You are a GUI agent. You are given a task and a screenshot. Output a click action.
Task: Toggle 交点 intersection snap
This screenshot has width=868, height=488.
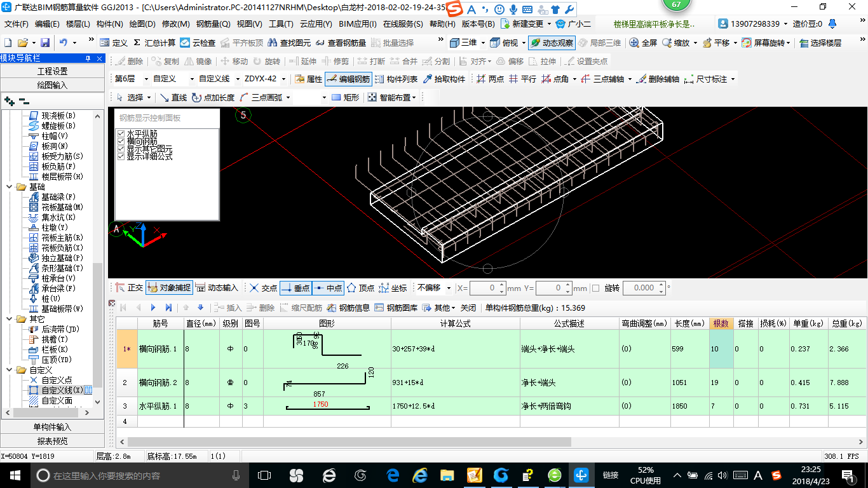263,287
